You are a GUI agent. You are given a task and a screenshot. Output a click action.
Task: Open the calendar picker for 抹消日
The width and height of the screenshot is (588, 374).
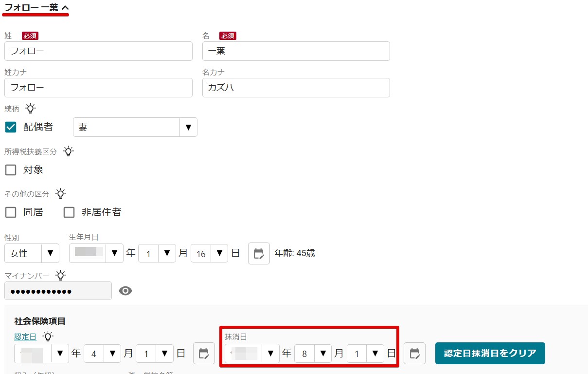[x=414, y=354]
